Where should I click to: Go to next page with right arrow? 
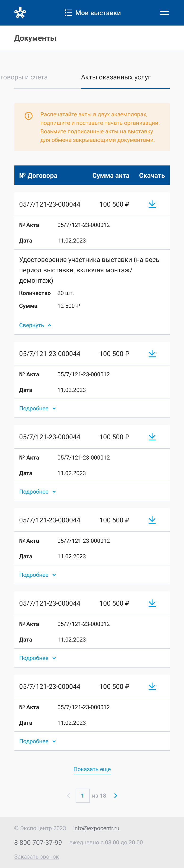click(116, 796)
